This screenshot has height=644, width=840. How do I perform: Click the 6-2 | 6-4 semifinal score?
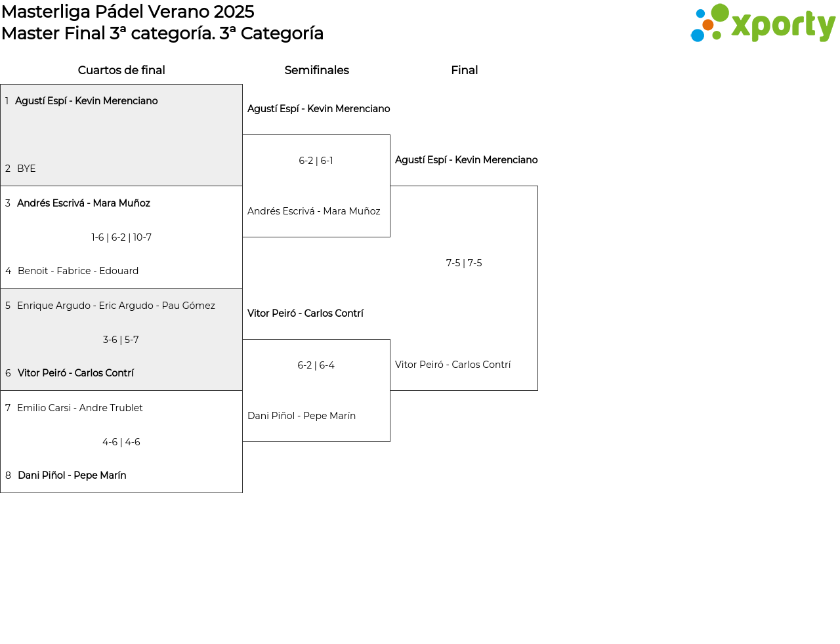point(316,365)
